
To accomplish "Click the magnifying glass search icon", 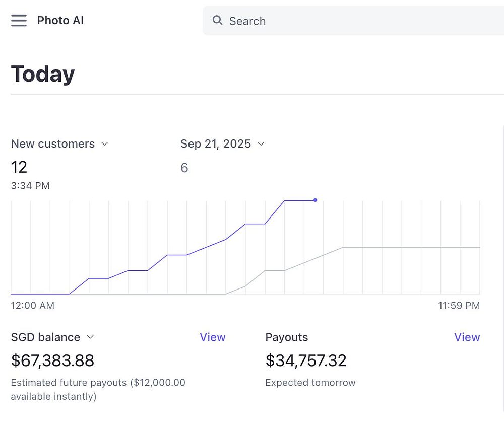I will (218, 21).
